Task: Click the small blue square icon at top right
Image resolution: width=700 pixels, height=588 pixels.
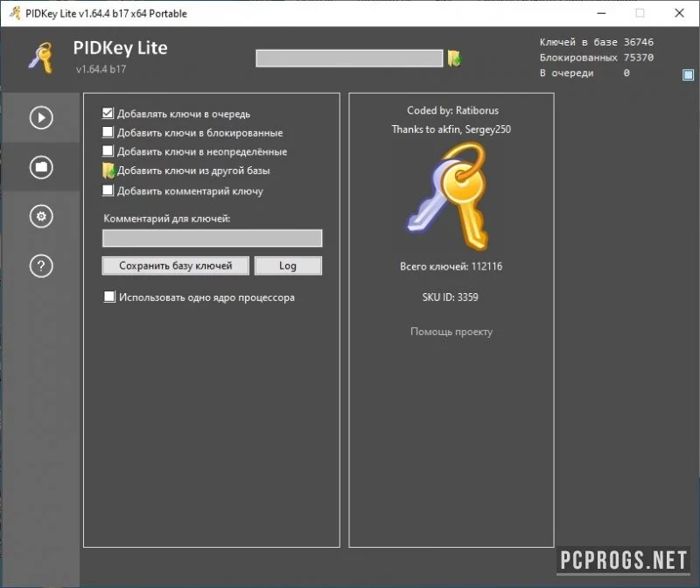Action: click(x=688, y=74)
